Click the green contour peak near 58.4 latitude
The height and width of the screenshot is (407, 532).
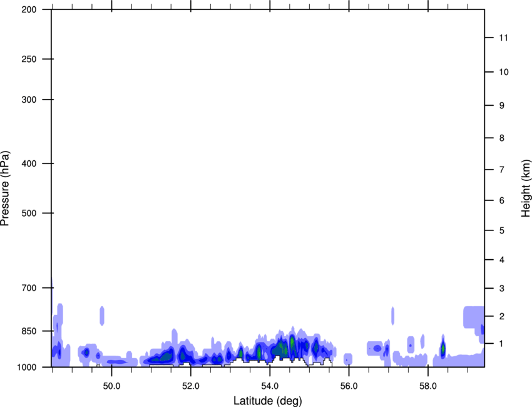[x=442, y=348]
